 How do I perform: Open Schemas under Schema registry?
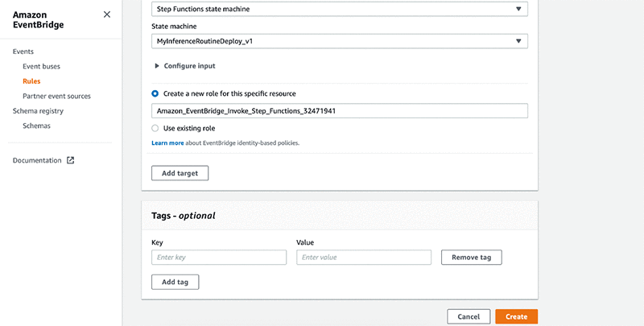(36, 126)
